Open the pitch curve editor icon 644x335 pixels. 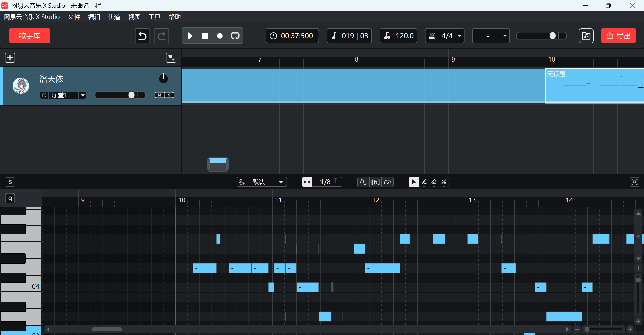coord(363,182)
